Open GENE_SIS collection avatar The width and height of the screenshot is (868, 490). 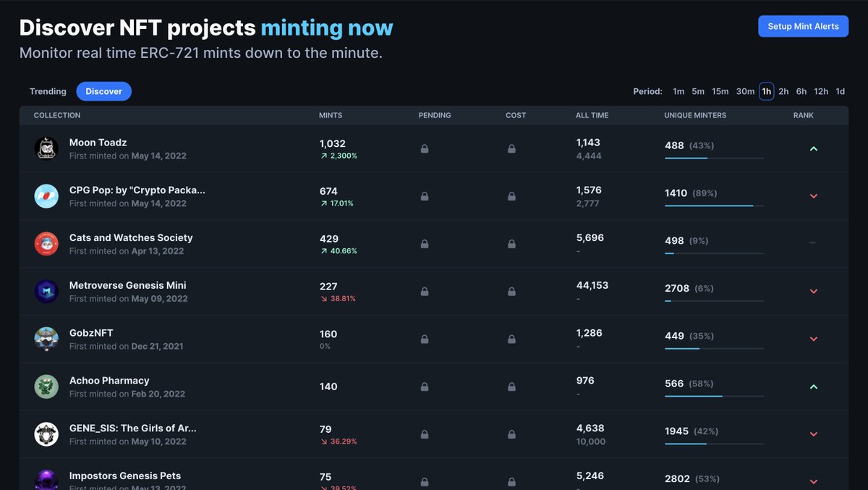click(x=46, y=434)
